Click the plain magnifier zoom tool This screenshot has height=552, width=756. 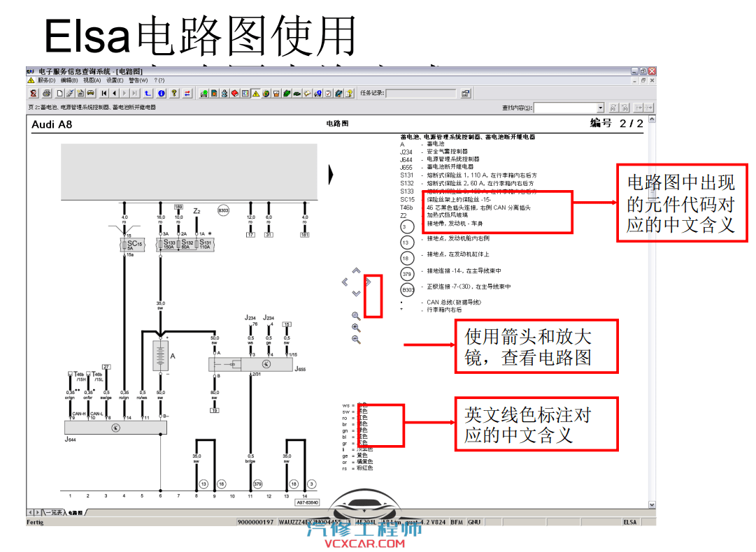point(355,316)
